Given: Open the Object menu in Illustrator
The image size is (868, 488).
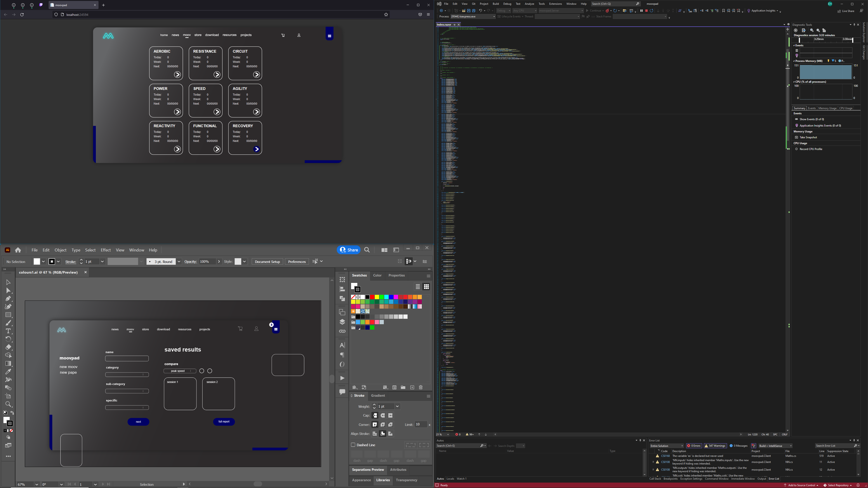Looking at the screenshot, I should pyautogui.click(x=60, y=250).
